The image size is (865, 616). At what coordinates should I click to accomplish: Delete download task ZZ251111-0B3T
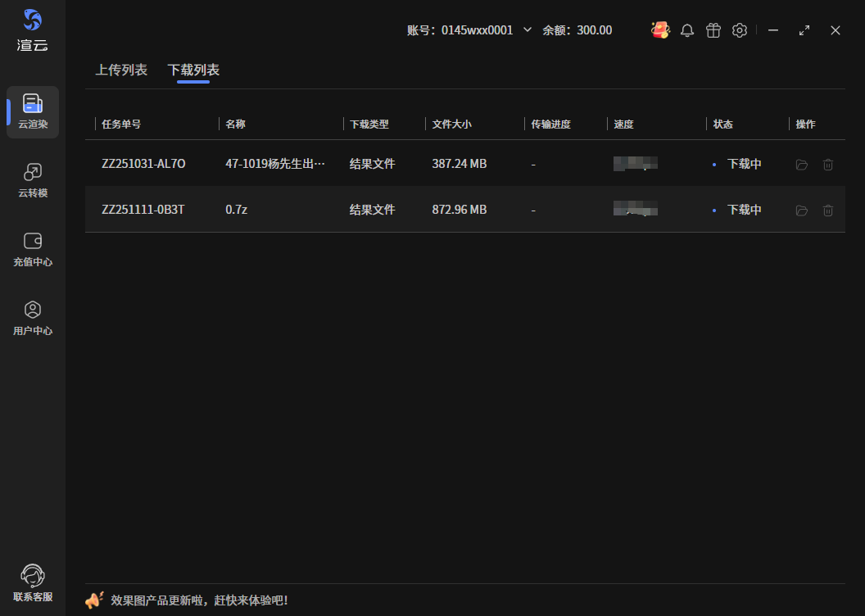tap(828, 211)
